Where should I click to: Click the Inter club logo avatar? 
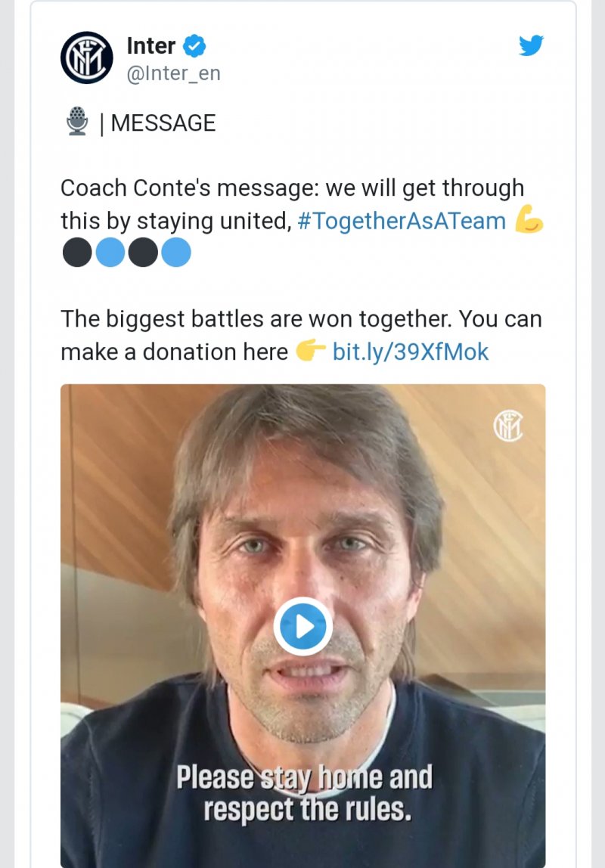(x=87, y=57)
